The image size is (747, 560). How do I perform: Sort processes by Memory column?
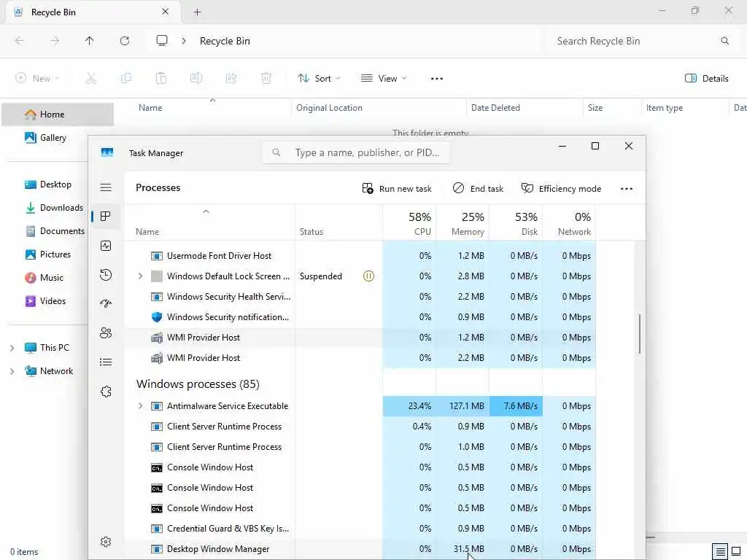462,223
